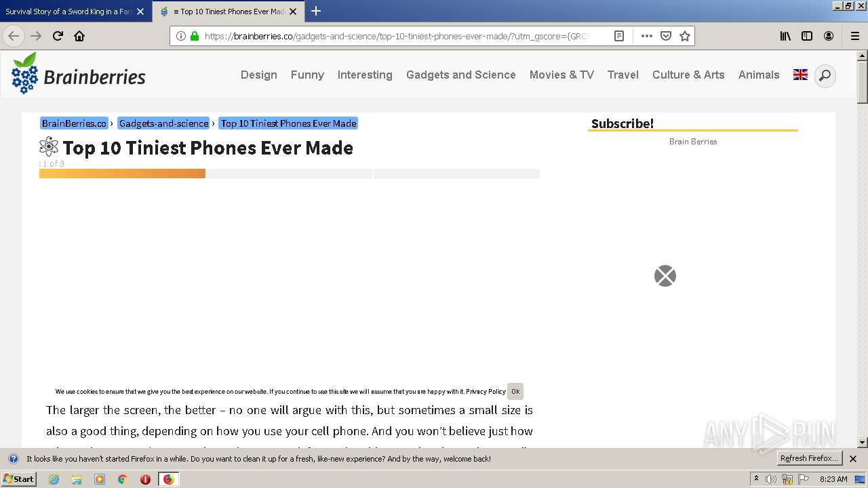The width and height of the screenshot is (868, 488).
Task: Jump to second page progress segment
Action: point(290,174)
